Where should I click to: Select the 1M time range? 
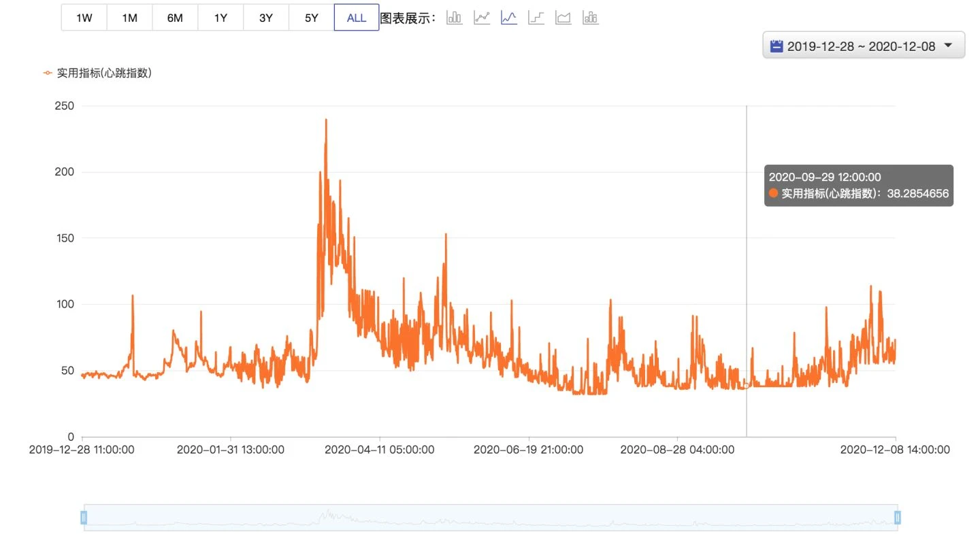tap(129, 18)
